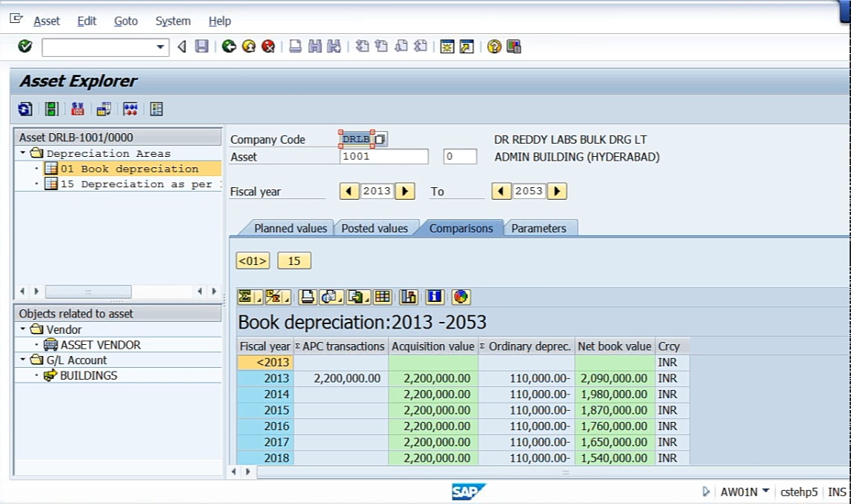Collapse the G/L Account folder node
Image resolution: width=851 pixels, height=504 pixels.
click(x=23, y=359)
